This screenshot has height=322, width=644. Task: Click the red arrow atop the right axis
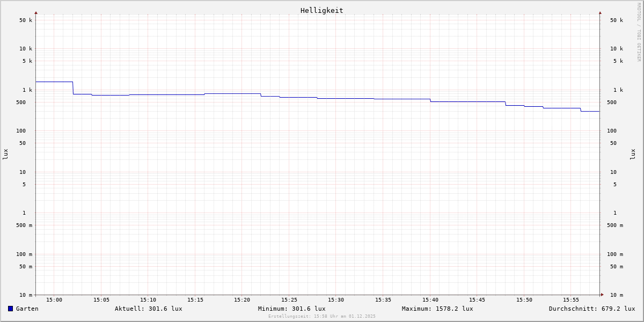600,12
